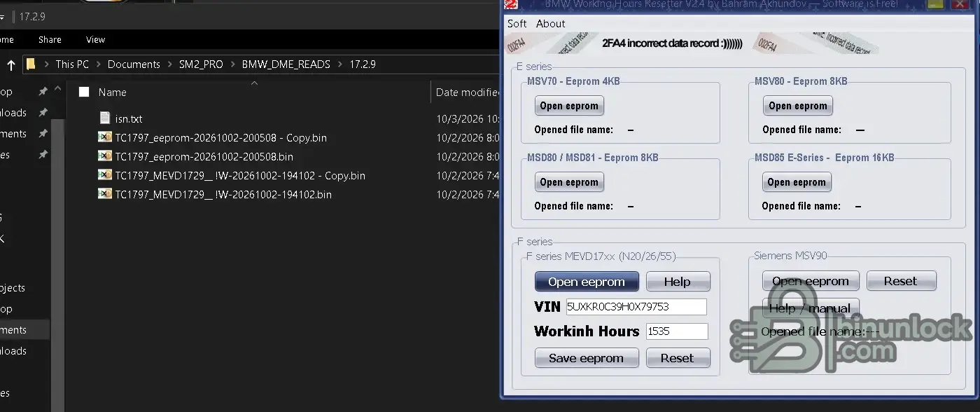Open eeprom in MSV80 Eeprom 8KB group
Image resolution: width=980 pixels, height=412 pixels.
point(798,106)
